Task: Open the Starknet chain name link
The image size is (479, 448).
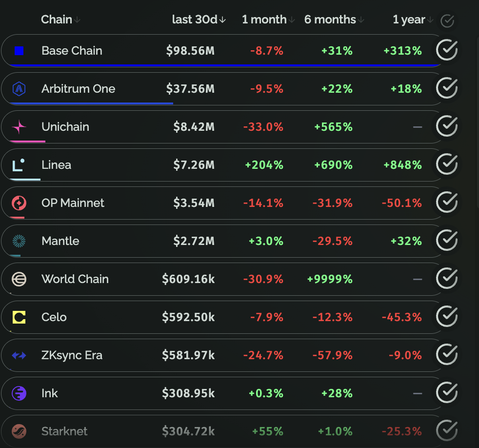Action: [64, 431]
